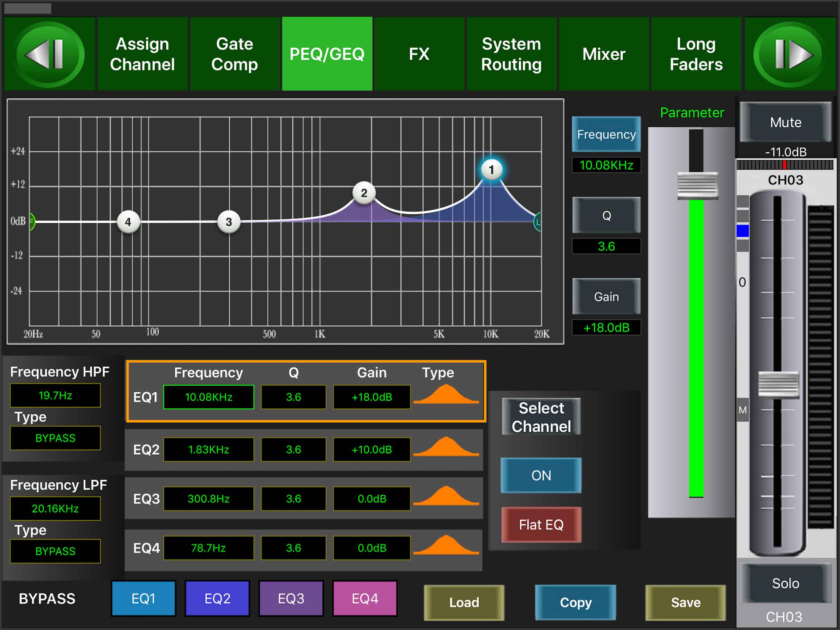Toggle bypass for EQ4 band
Viewport: 840px width, 630px height.
coord(365,598)
